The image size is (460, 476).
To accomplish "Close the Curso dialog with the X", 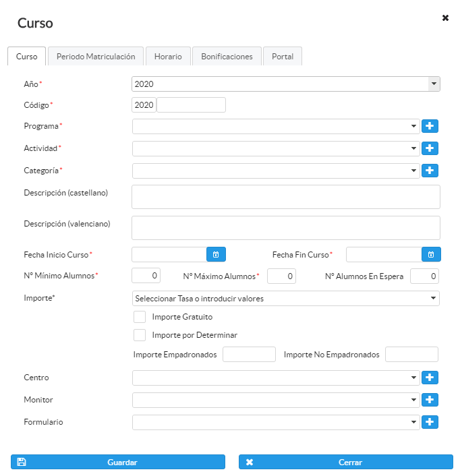I will (445, 18).
